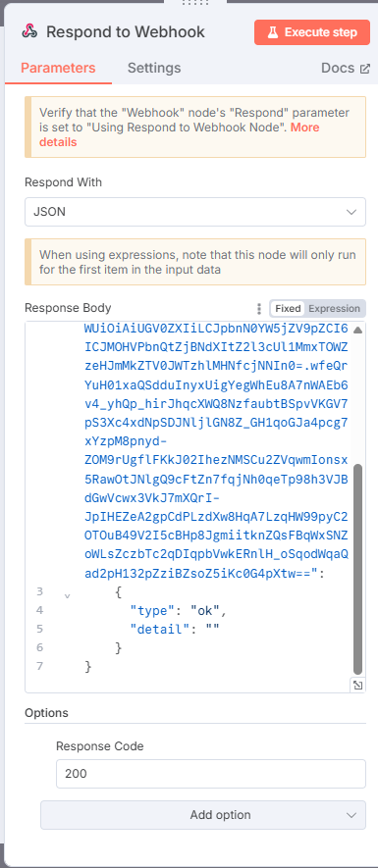Click the Respond to Webhook node icon
378x868 pixels.
tap(29, 32)
